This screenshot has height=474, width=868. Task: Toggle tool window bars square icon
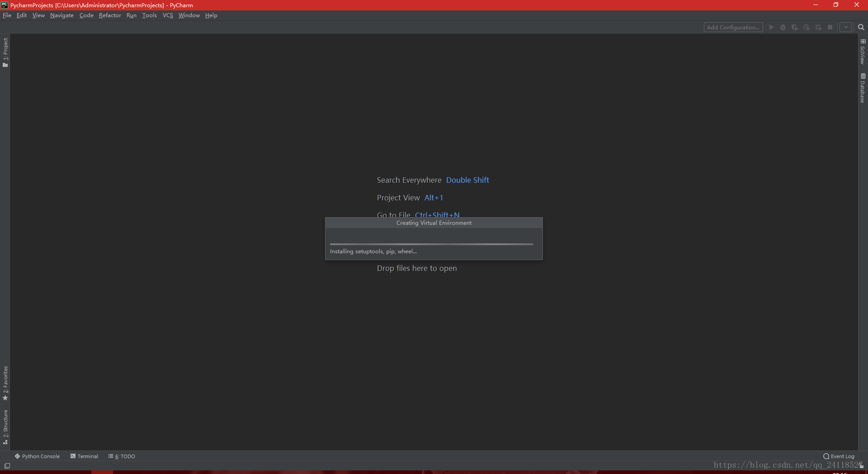tap(7, 466)
